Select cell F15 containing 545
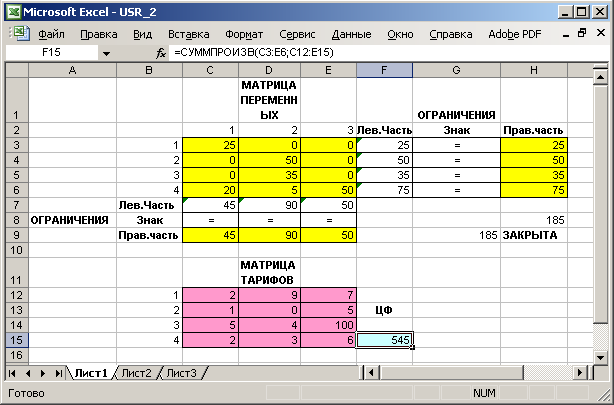The height and width of the screenshot is (405, 614). [x=384, y=340]
